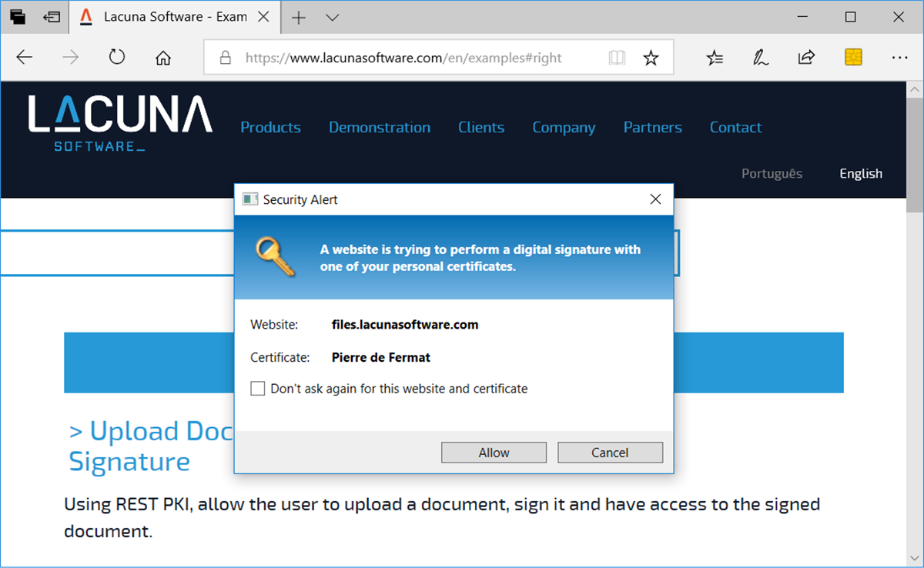The width and height of the screenshot is (924, 568).
Task: Enable Don't ask again for this certificate
Action: (x=258, y=389)
